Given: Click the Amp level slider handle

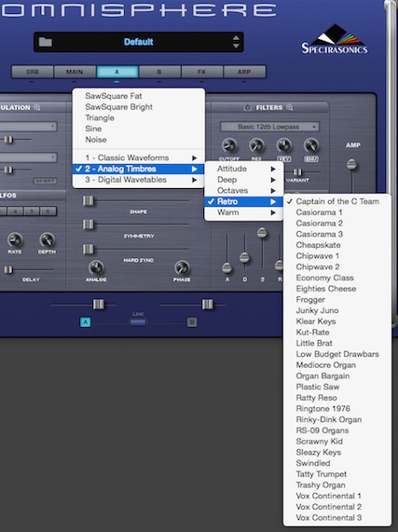Looking at the screenshot, I should point(351,165).
